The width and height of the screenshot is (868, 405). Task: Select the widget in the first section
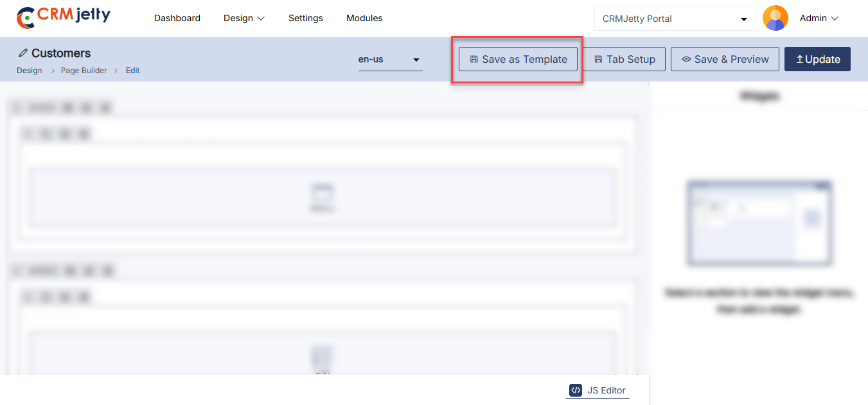[x=322, y=197]
